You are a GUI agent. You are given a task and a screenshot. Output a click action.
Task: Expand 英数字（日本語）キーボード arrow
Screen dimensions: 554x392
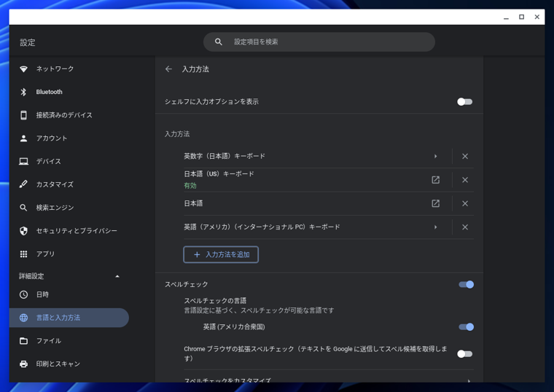click(x=436, y=156)
